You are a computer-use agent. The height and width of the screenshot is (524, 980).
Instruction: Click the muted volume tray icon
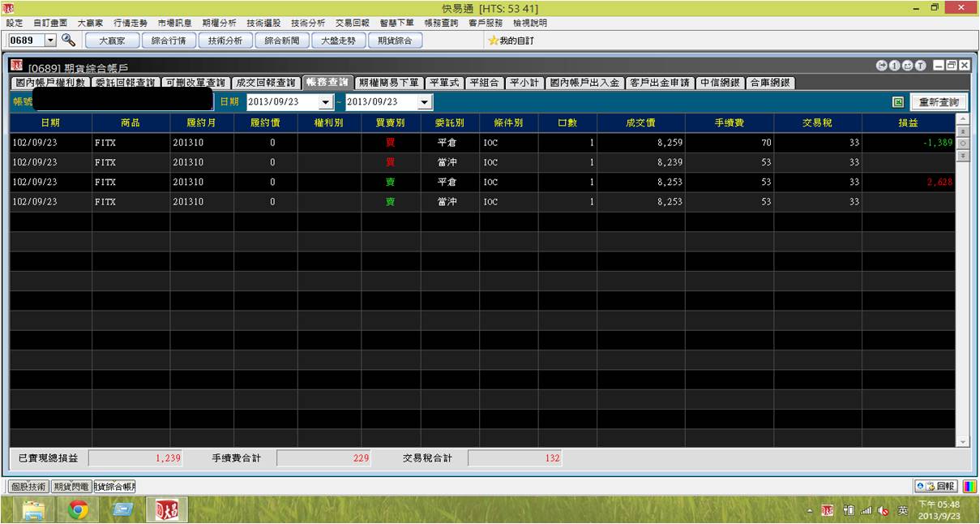[883, 510]
